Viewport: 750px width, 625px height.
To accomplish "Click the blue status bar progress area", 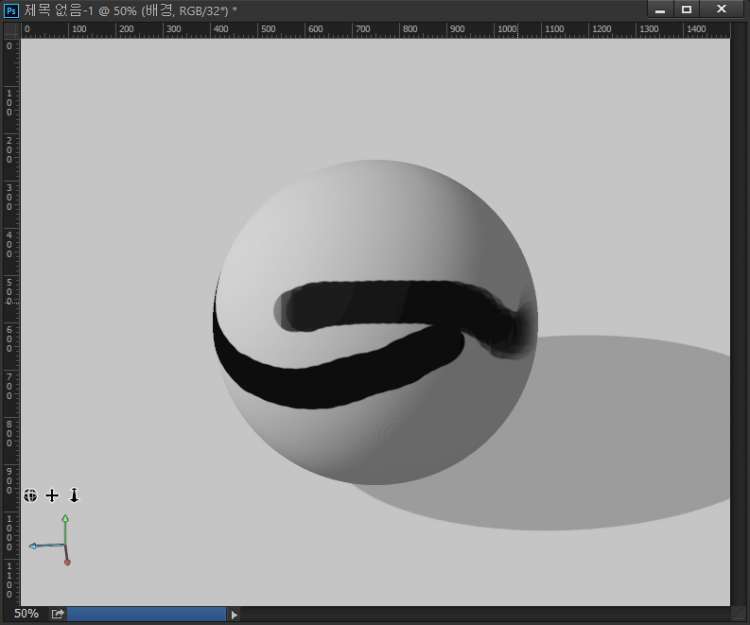I will tap(146, 614).
